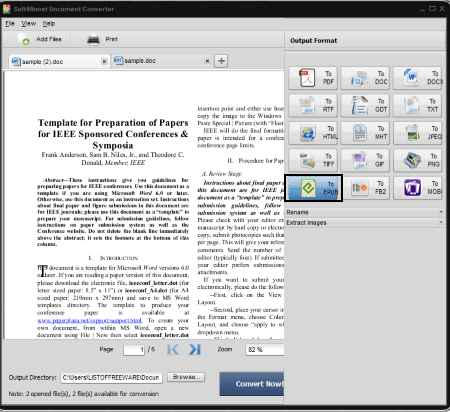Open the File menu

(10, 24)
